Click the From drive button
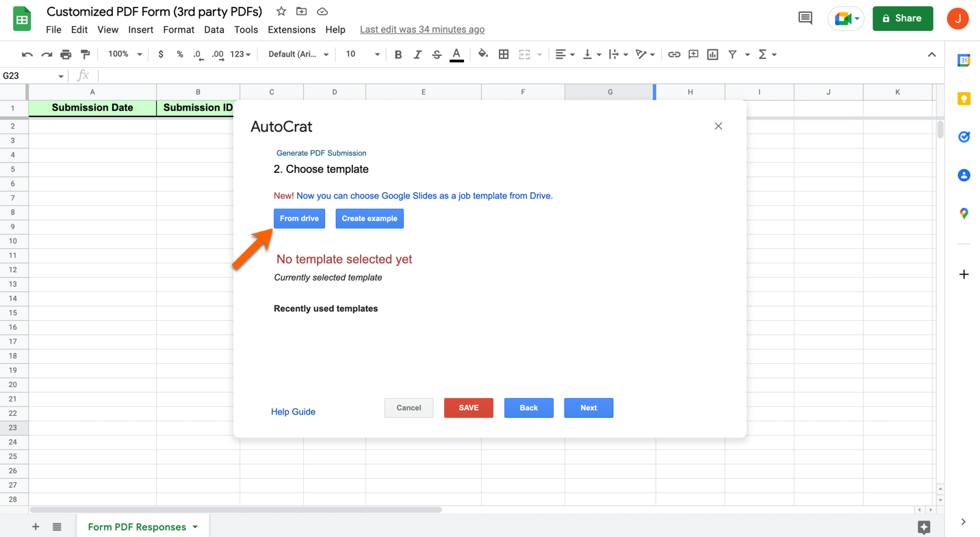Image resolution: width=980 pixels, height=537 pixels. point(299,218)
